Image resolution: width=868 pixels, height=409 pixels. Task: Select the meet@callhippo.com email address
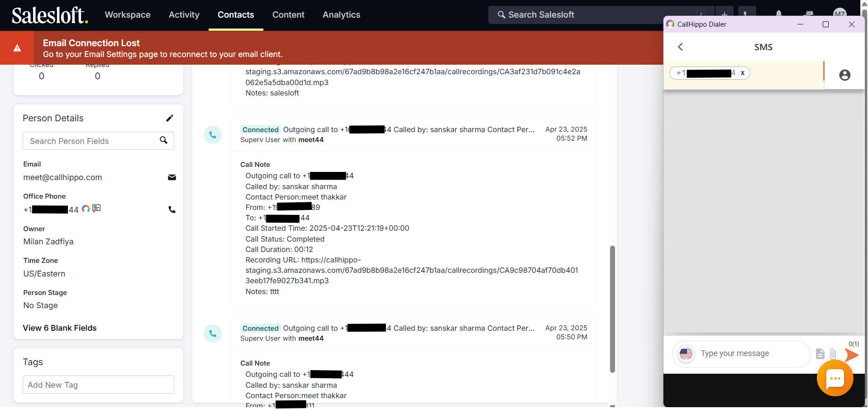tap(63, 177)
